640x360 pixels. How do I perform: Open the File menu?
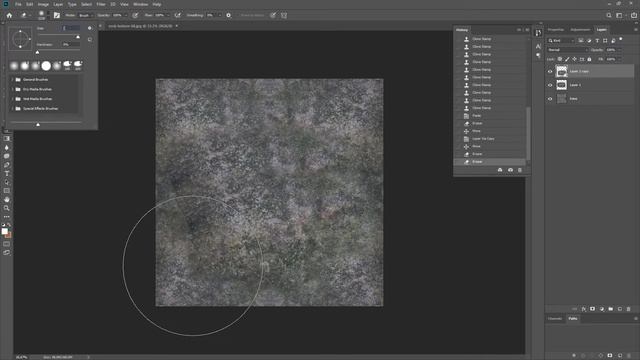18,4
